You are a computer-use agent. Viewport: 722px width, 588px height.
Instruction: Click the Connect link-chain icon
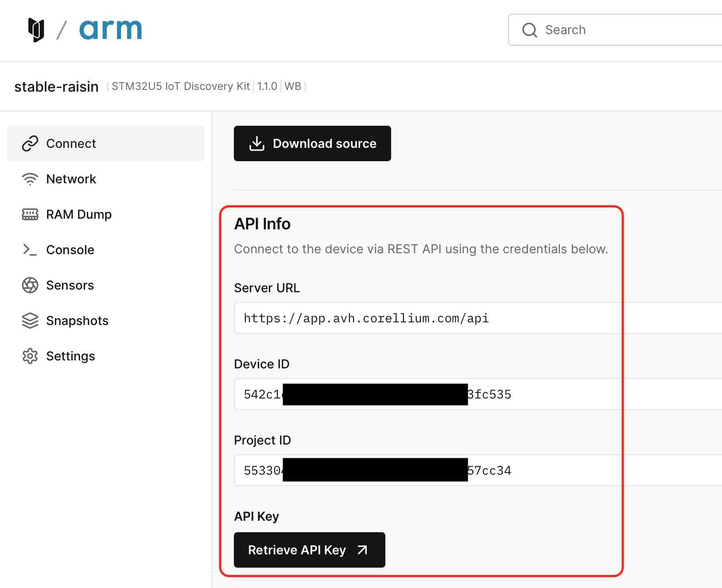[x=30, y=143]
